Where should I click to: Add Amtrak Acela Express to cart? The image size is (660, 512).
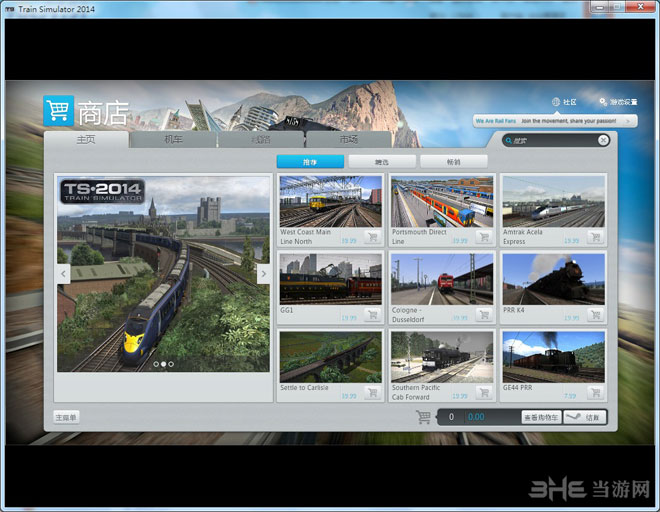(x=596, y=237)
